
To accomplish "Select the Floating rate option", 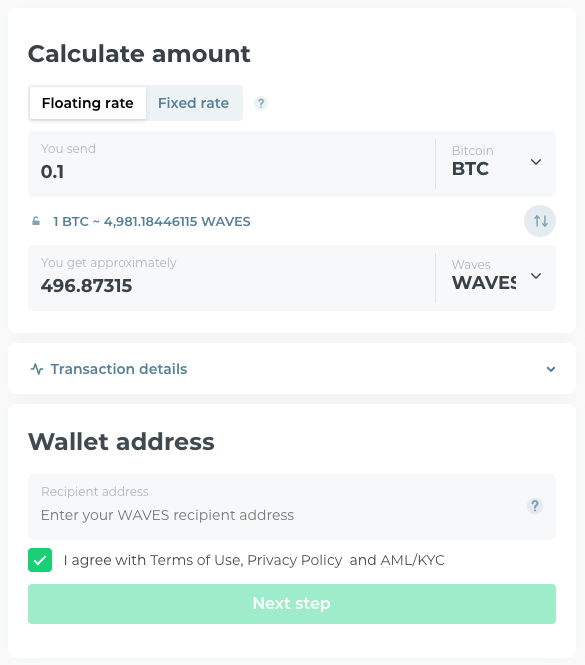I will pyautogui.click(x=87, y=103).
